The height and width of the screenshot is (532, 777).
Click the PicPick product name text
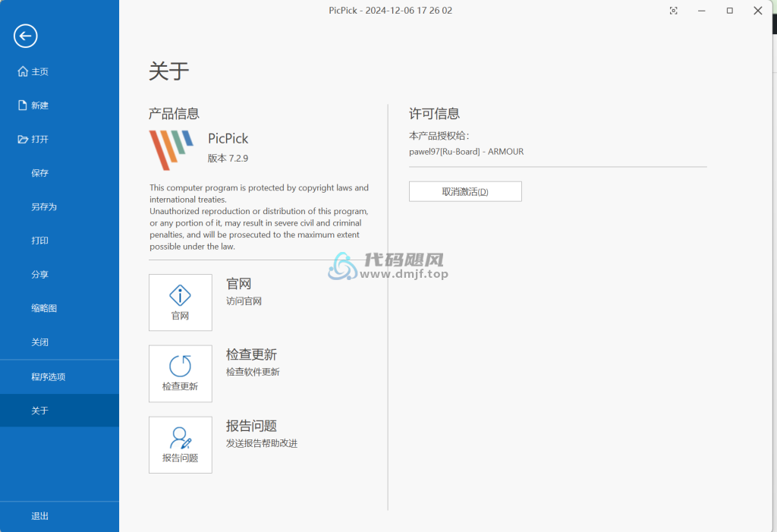click(228, 138)
